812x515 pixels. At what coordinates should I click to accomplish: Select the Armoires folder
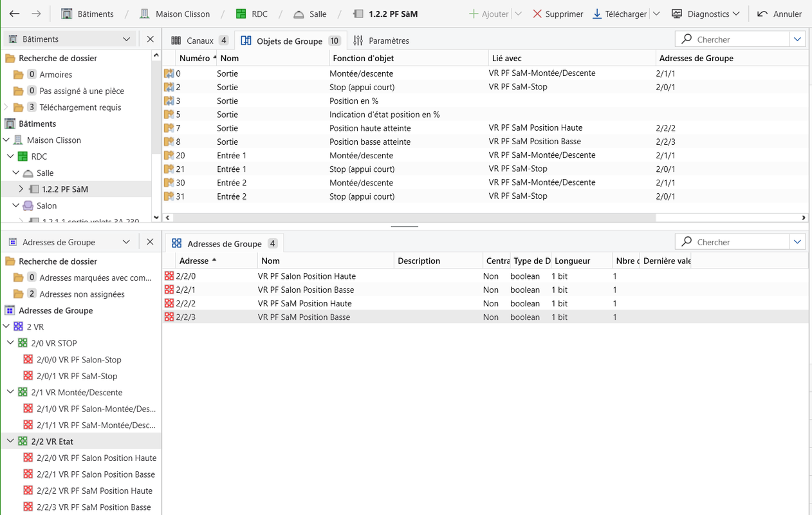[55, 75]
